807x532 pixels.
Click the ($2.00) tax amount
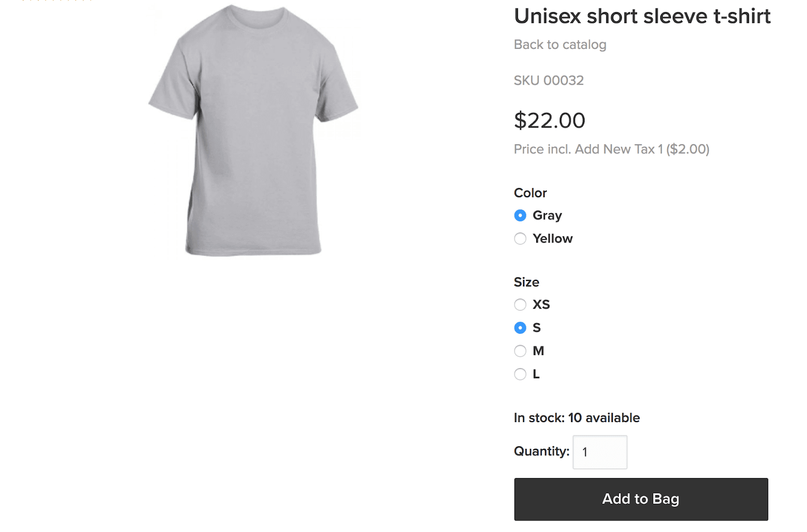pos(687,149)
